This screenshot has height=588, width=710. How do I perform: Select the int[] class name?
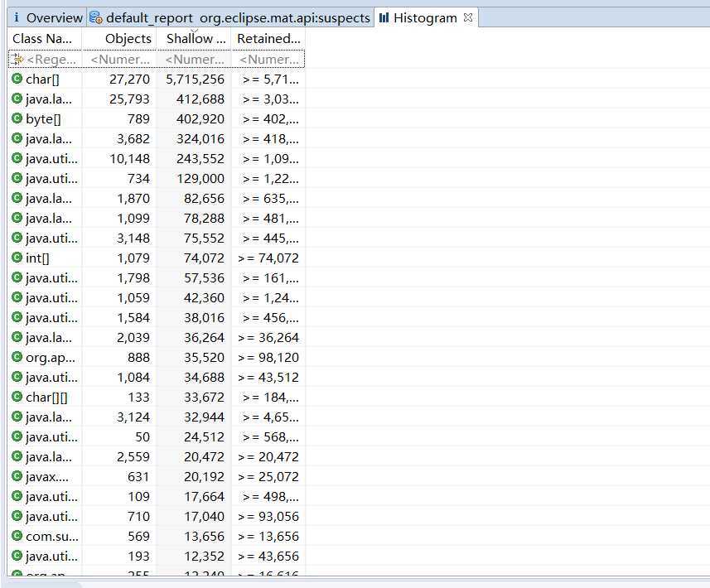[x=37, y=258]
